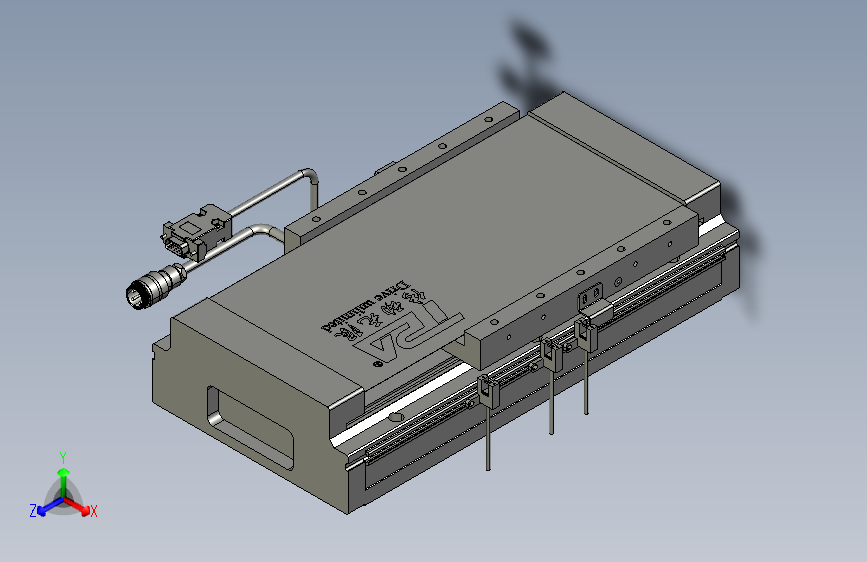The image size is (867, 562).
Task: Select the oval slot cutout on the base end face
Action: point(249,426)
